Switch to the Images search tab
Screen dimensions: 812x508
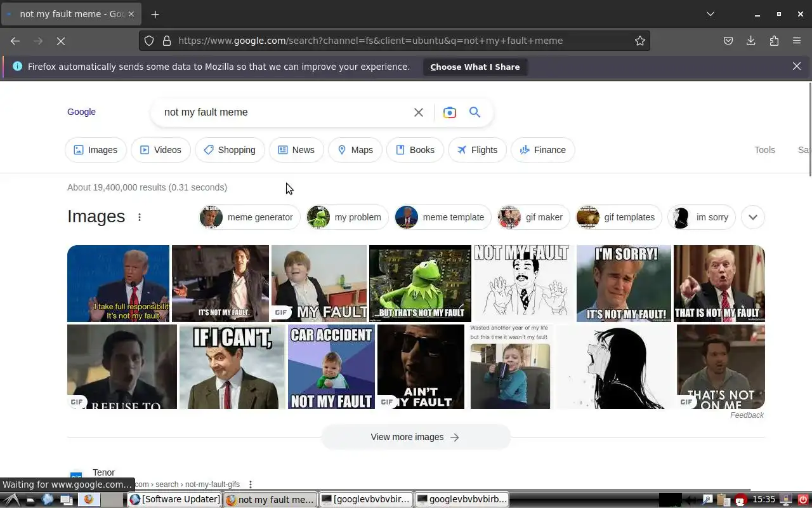coord(96,150)
